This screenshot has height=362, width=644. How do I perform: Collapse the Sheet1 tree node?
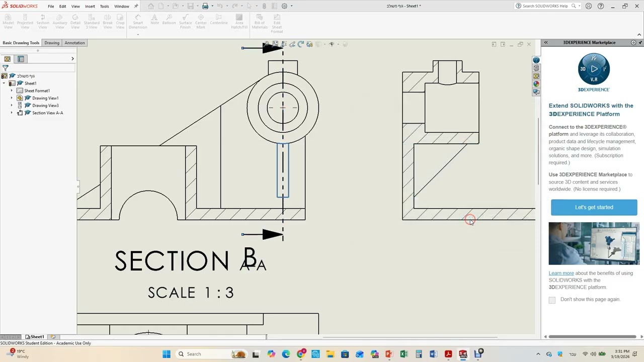(x=4, y=83)
